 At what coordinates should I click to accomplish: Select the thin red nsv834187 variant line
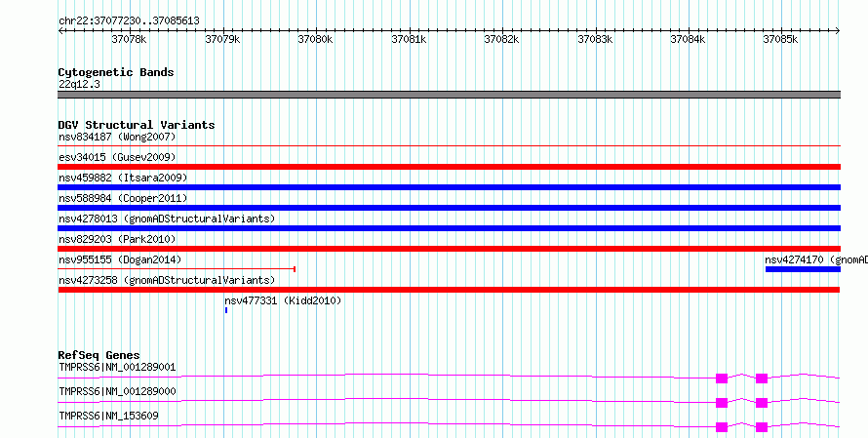tap(449, 146)
